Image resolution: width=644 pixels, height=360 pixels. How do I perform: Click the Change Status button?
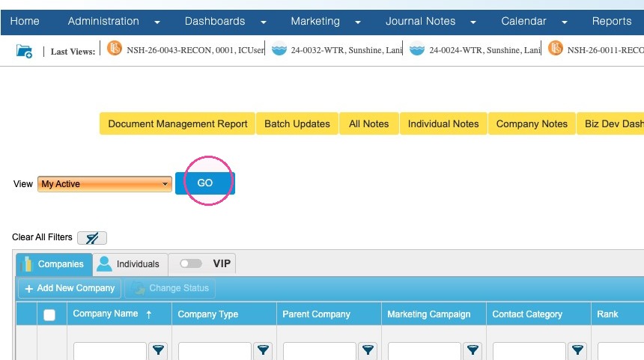click(x=171, y=289)
